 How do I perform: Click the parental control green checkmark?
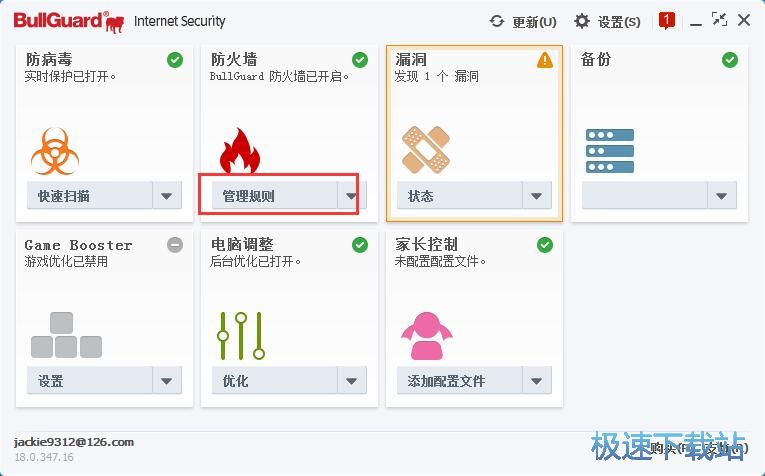pyautogui.click(x=545, y=245)
